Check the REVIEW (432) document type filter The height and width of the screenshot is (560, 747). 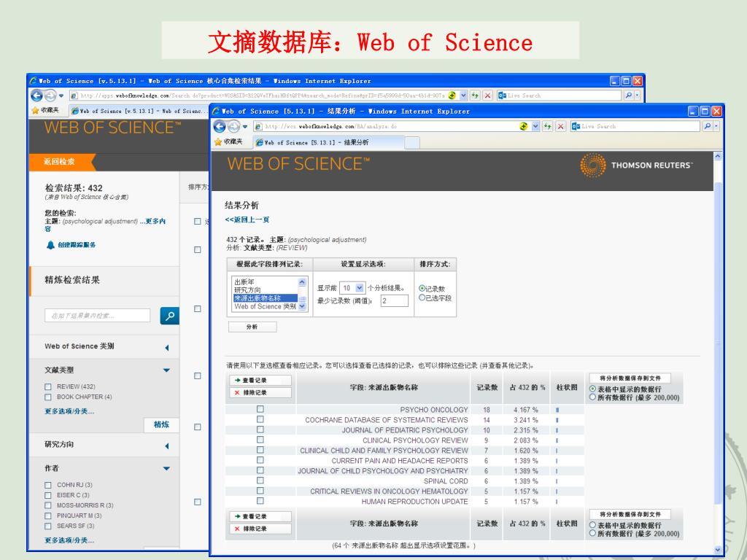point(47,386)
